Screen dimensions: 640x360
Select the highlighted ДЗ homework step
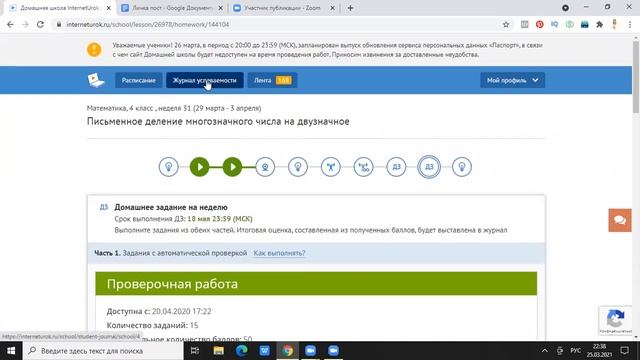tap(429, 167)
